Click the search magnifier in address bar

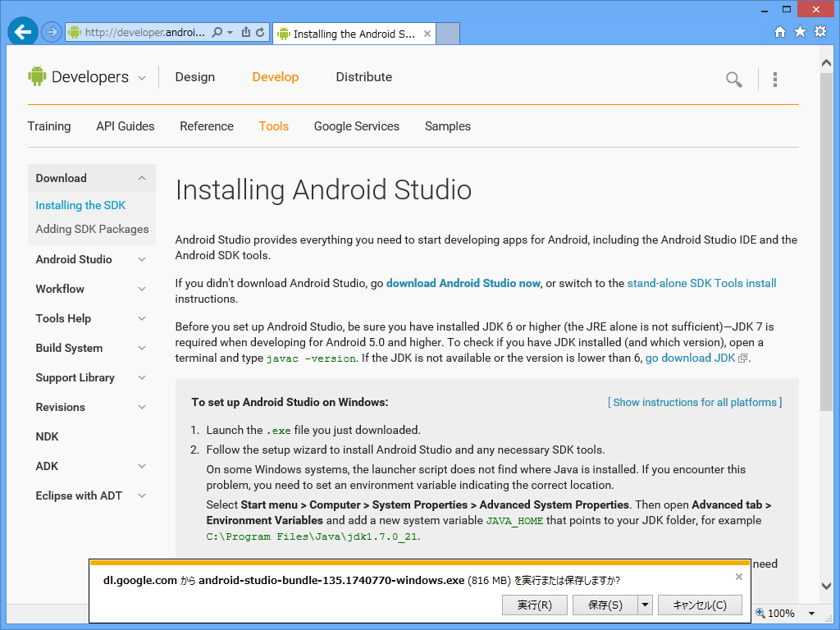point(217,32)
